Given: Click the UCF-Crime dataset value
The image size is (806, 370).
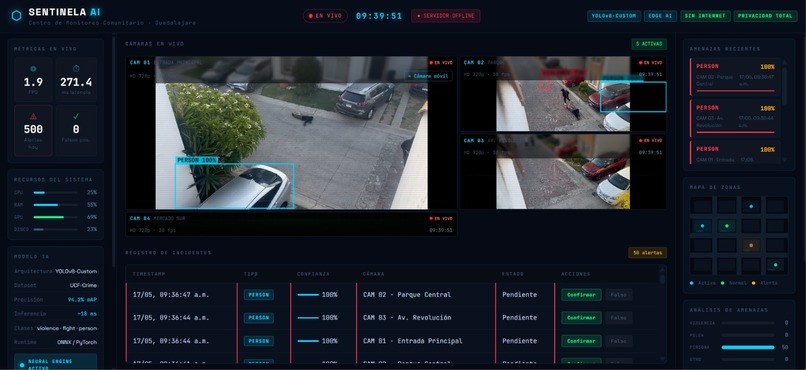Looking at the screenshot, I should [83, 285].
